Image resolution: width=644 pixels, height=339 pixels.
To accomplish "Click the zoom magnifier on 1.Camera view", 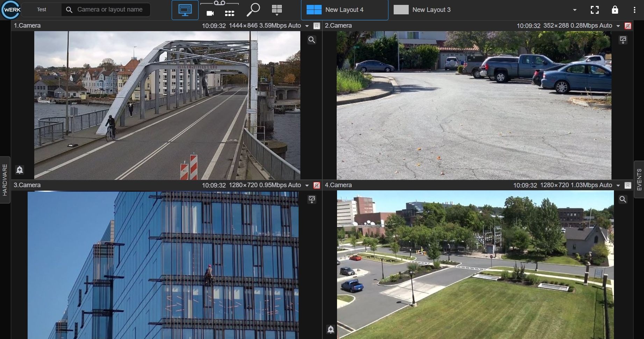I will (x=312, y=40).
